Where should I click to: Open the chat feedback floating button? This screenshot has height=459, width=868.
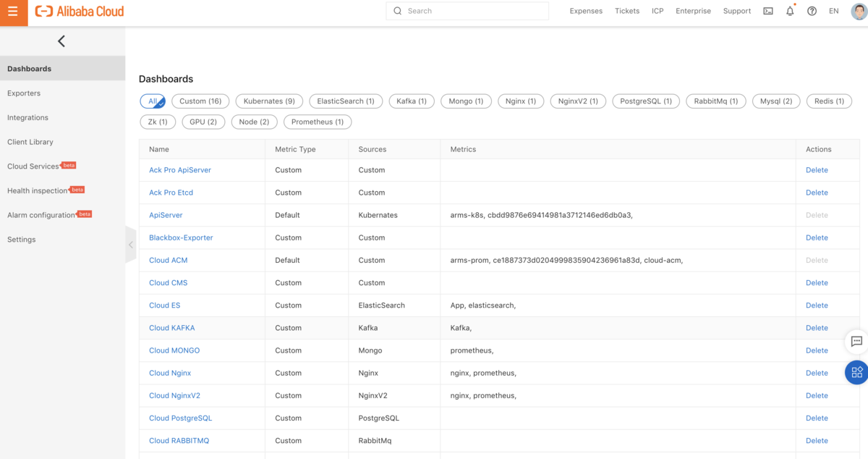tap(856, 341)
